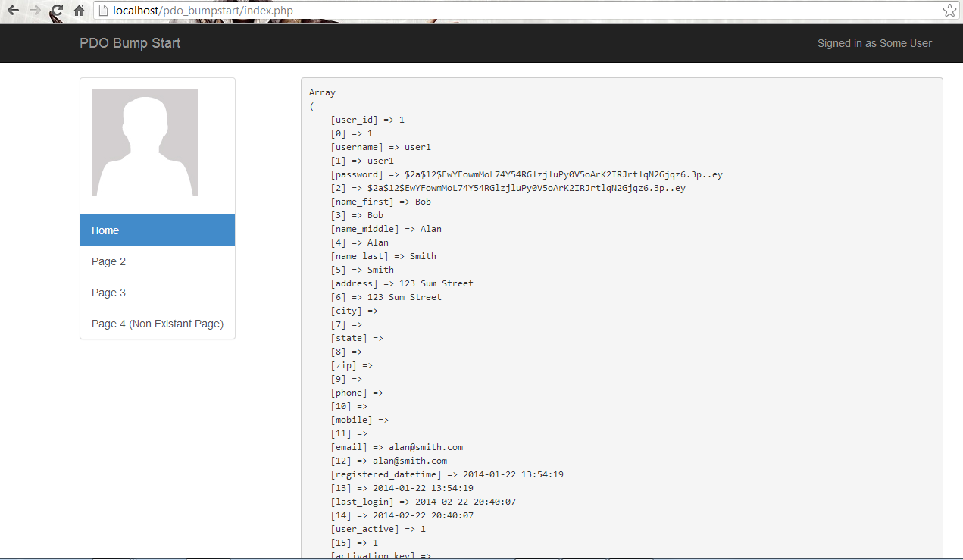
Task: Click the [mobile] => line
Action: tap(359, 420)
